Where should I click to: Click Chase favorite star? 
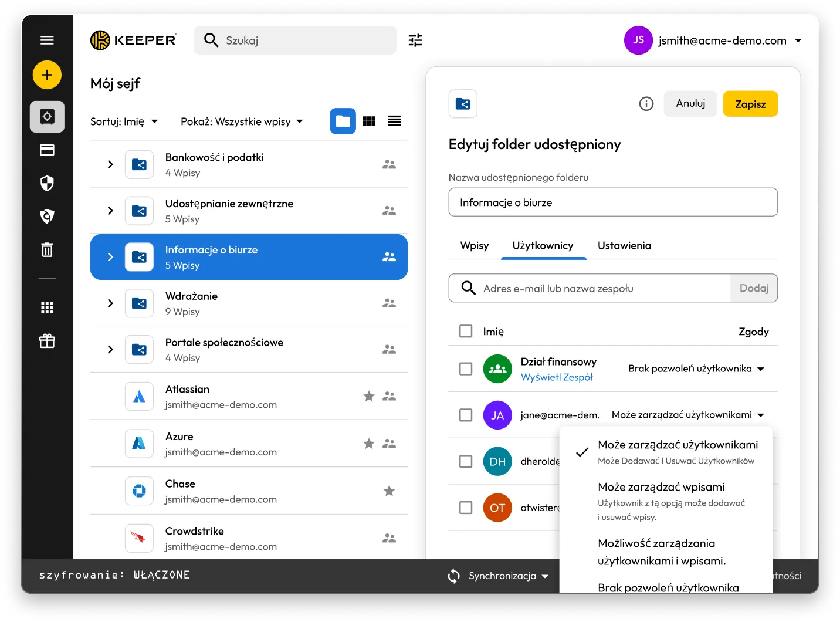point(389,491)
